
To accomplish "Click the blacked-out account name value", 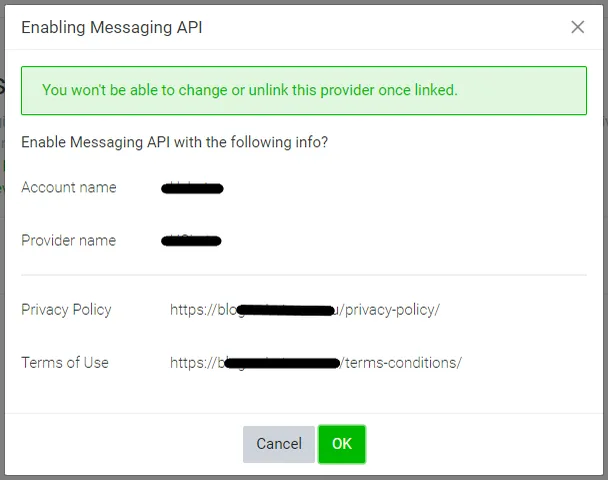I will click(192, 188).
